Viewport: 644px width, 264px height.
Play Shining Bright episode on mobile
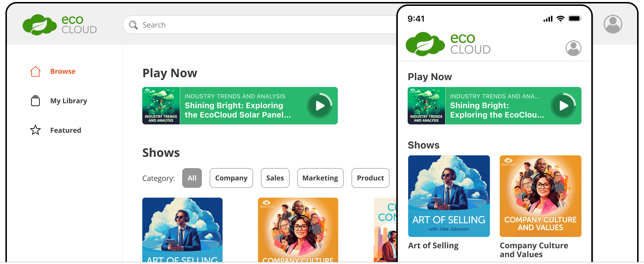[563, 106]
